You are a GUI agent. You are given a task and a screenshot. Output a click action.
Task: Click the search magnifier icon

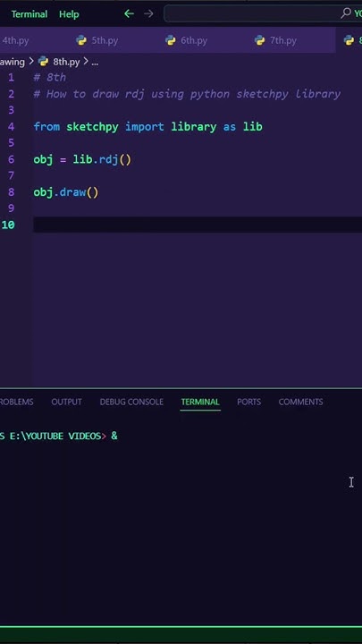point(346,13)
